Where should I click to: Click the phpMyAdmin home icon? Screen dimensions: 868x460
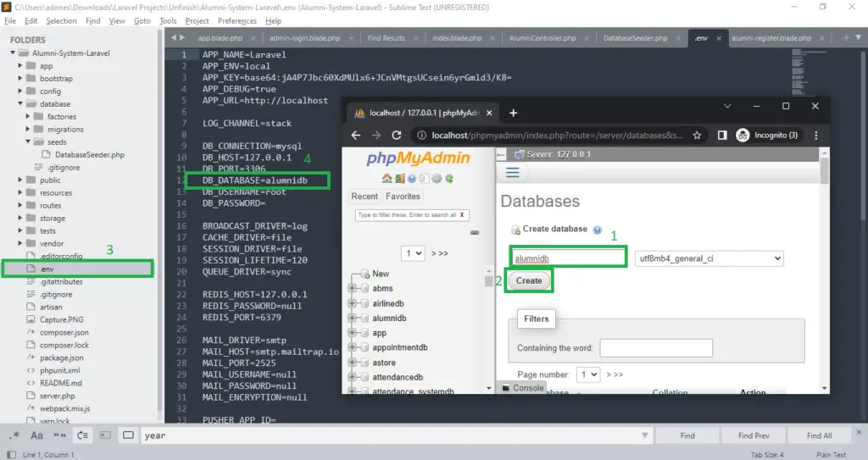(x=387, y=179)
